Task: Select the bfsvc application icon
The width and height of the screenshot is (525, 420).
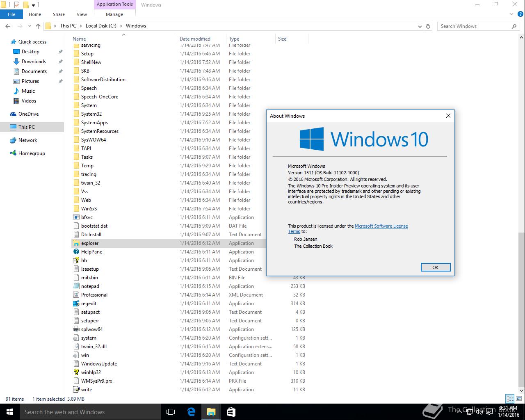Action: (76, 217)
